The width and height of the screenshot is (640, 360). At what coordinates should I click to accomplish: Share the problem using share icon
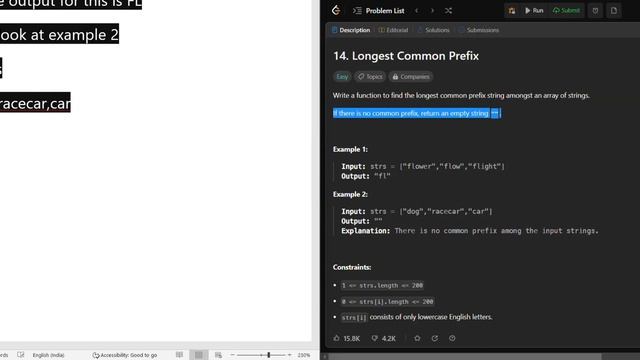click(x=435, y=338)
